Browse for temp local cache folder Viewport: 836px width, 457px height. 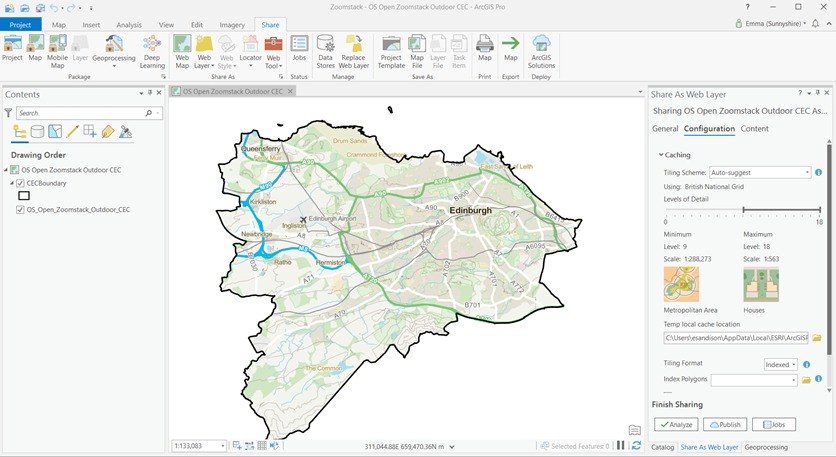coord(816,338)
